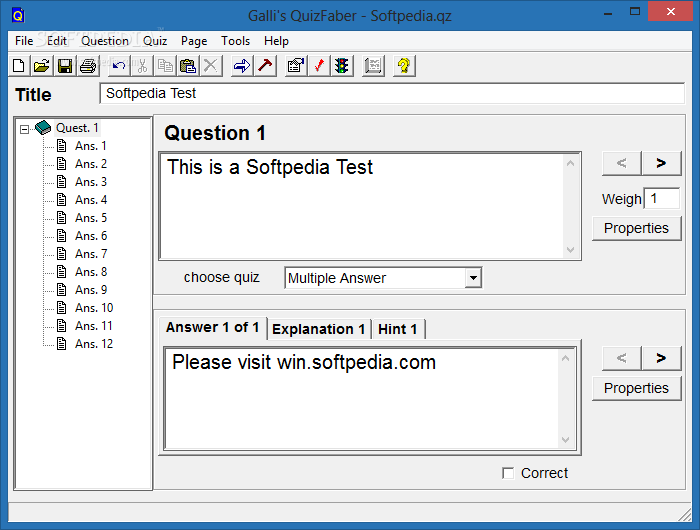Click the document icon beside Ans. 1

(62, 146)
